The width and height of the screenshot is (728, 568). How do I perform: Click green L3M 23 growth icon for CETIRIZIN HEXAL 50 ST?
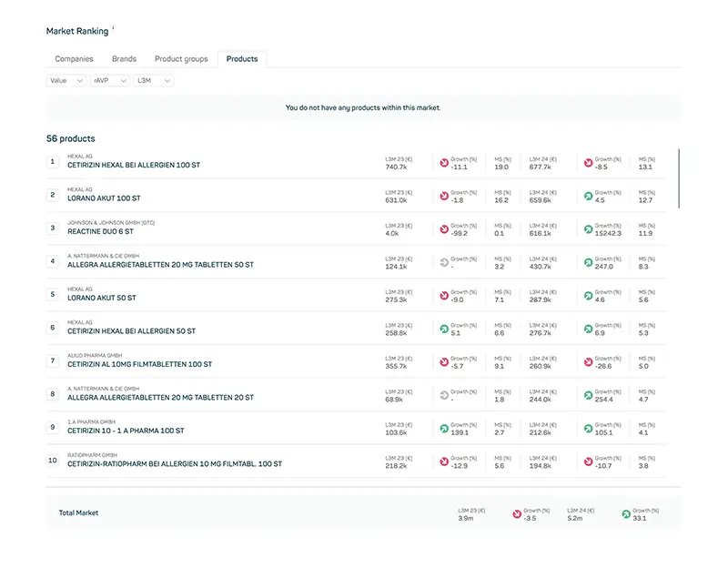point(444,329)
